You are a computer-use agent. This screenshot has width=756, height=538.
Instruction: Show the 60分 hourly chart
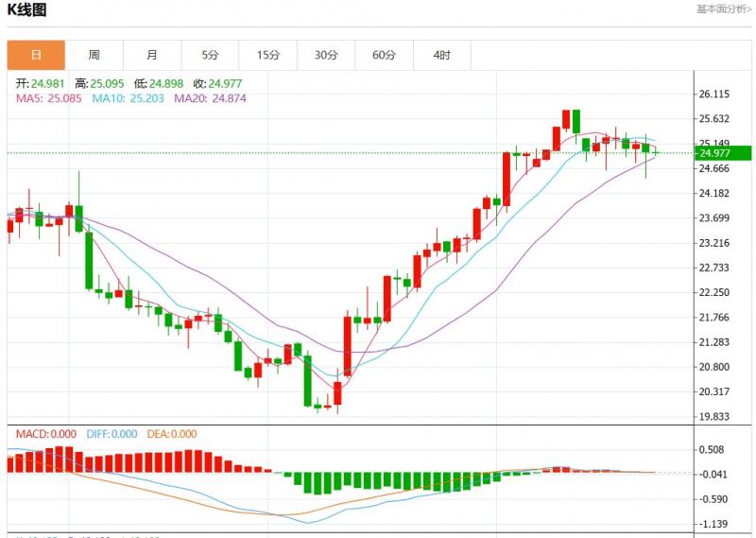[x=384, y=55]
